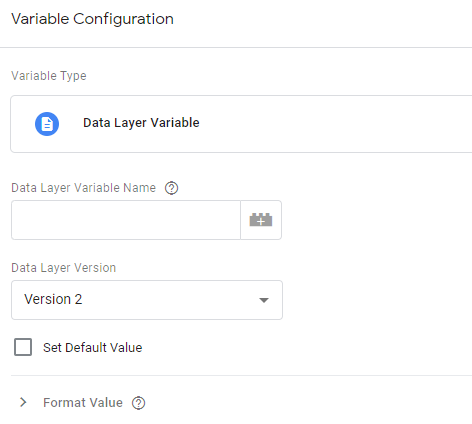This screenshot has width=472, height=424.
Task: Click empty space right of variable type name
Action: (x=333, y=124)
